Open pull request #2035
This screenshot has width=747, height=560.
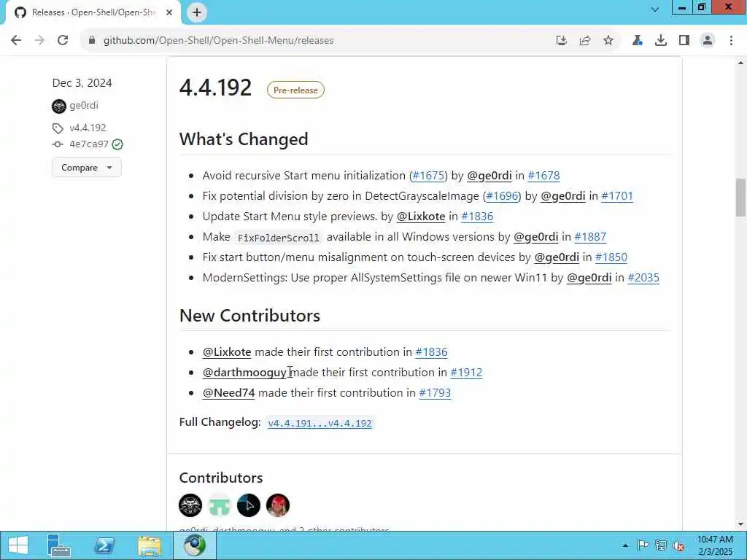pyautogui.click(x=643, y=278)
